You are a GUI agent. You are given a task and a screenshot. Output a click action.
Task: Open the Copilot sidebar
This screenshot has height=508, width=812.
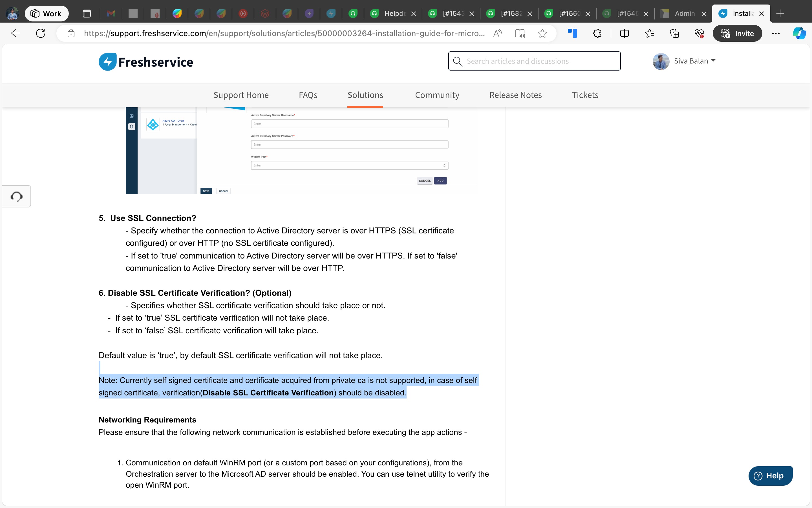coord(800,33)
